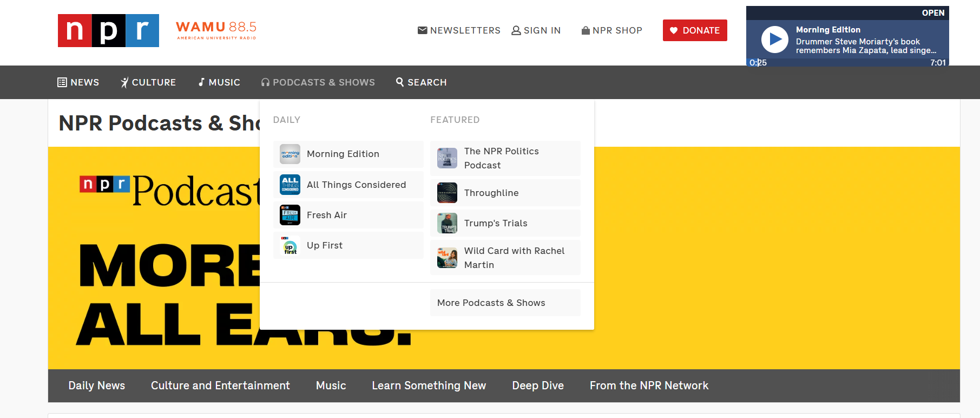
Task: Switch to Learn Something New tab
Action: [x=429, y=386]
